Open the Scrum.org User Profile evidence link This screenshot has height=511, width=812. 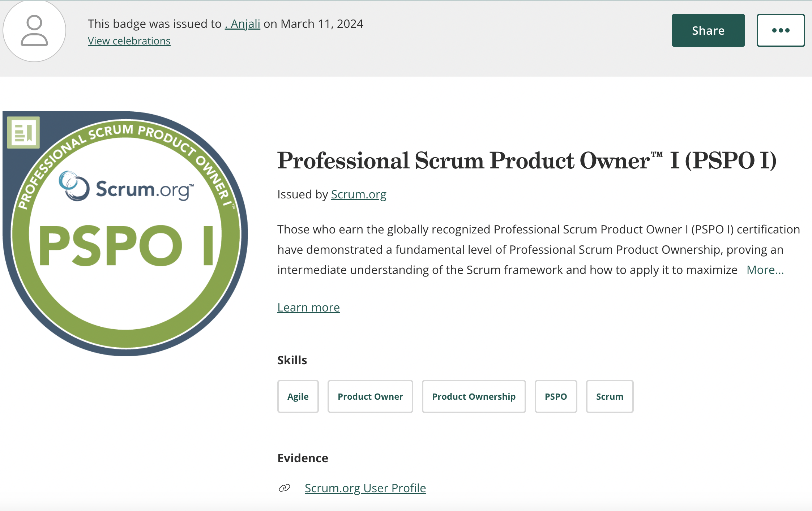point(365,488)
